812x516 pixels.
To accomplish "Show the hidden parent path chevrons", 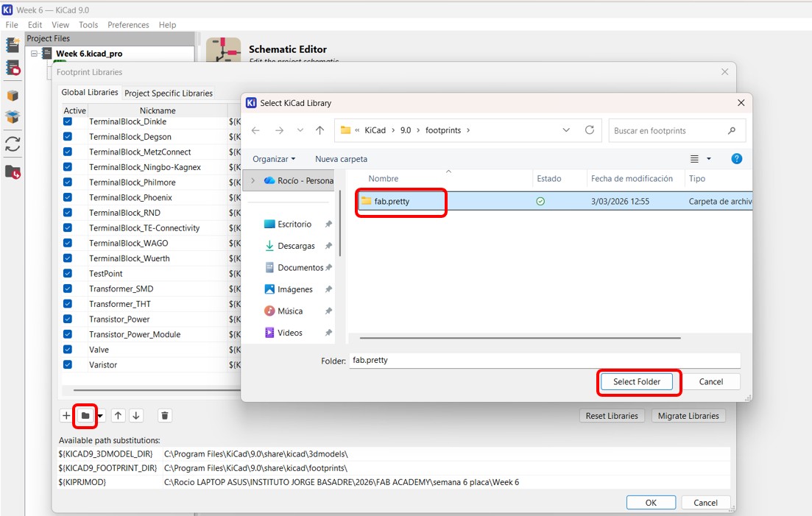I will point(357,130).
